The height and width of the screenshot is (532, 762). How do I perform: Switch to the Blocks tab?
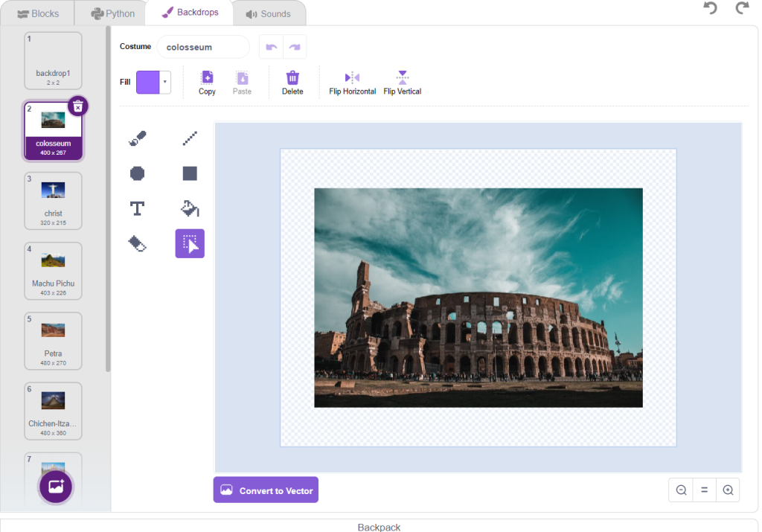[38, 13]
